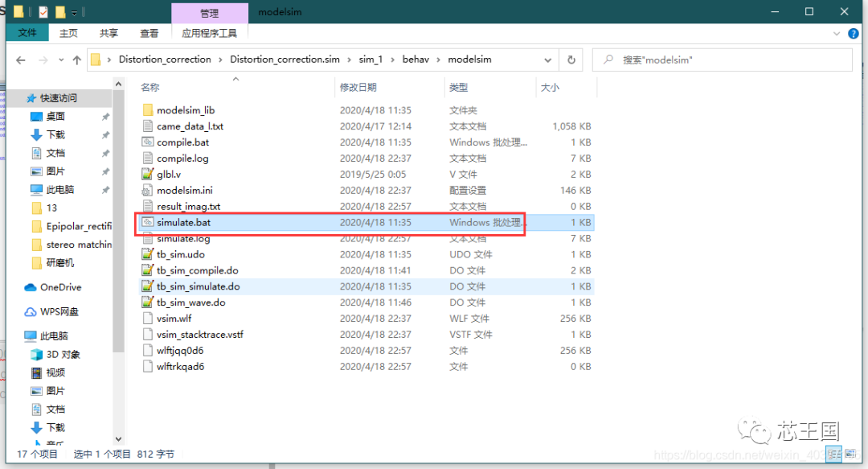
Task: Open 研磨机 folder in sidebar
Action: 59,263
